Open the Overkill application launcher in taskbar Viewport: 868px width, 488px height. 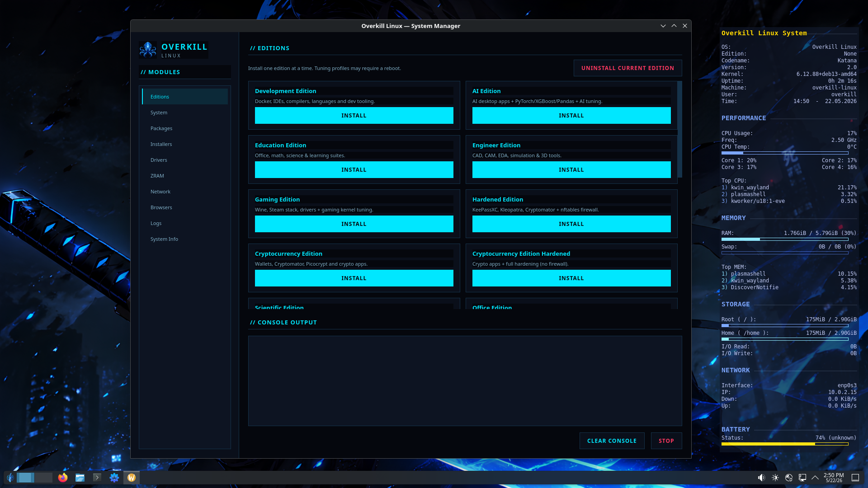pyautogui.click(x=10, y=478)
